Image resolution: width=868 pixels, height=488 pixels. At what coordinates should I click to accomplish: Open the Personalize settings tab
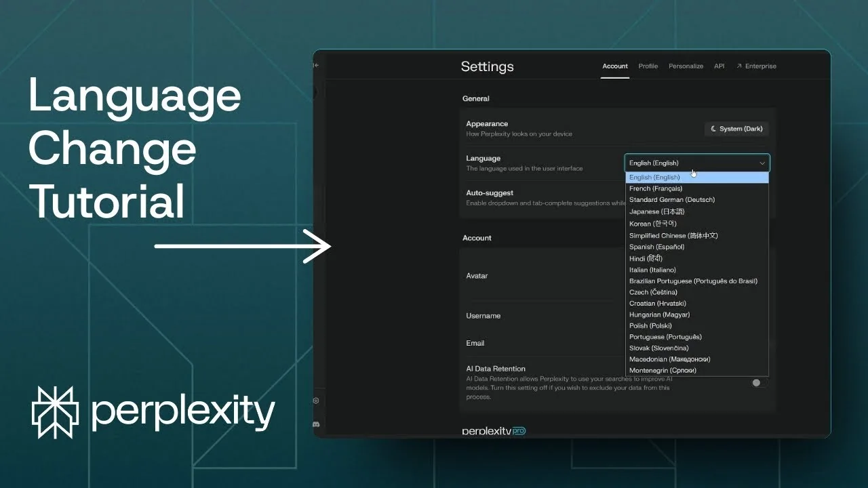pos(686,66)
